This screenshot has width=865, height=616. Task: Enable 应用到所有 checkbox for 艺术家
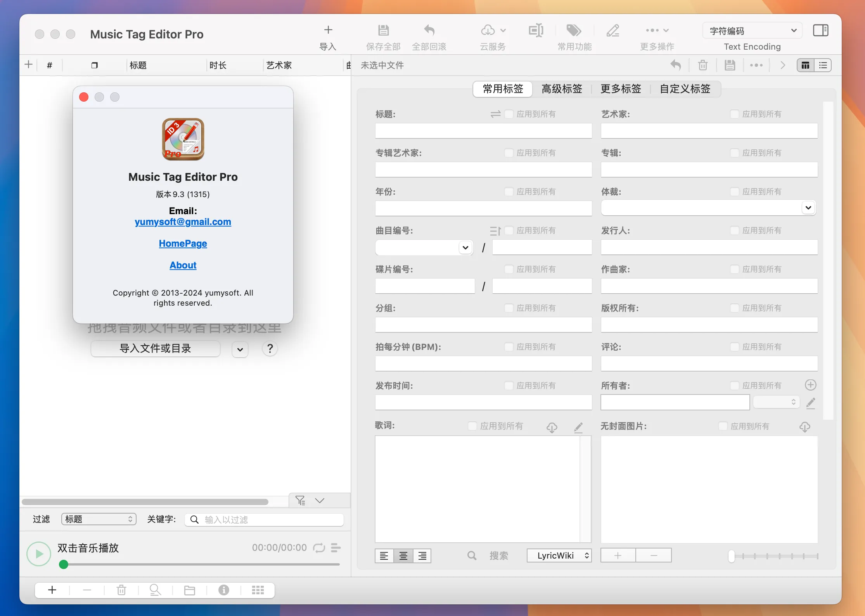(x=734, y=114)
